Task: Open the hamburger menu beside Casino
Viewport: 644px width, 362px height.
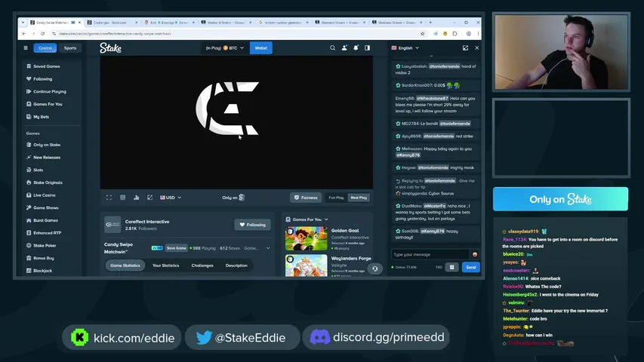Action: (x=26, y=48)
